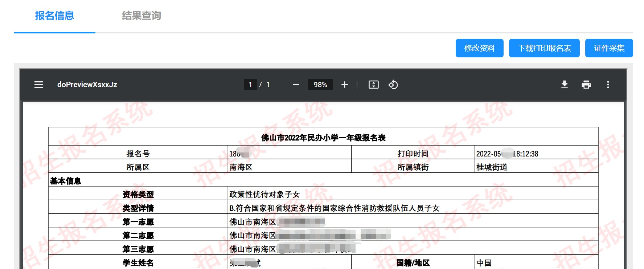The height and width of the screenshot is (269, 644).
Task: Rotate the document counterclockwise
Action: click(393, 85)
